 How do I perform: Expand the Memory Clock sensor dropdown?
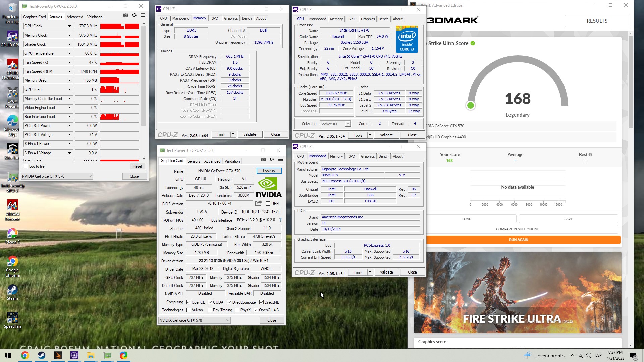(x=69, y=35)
